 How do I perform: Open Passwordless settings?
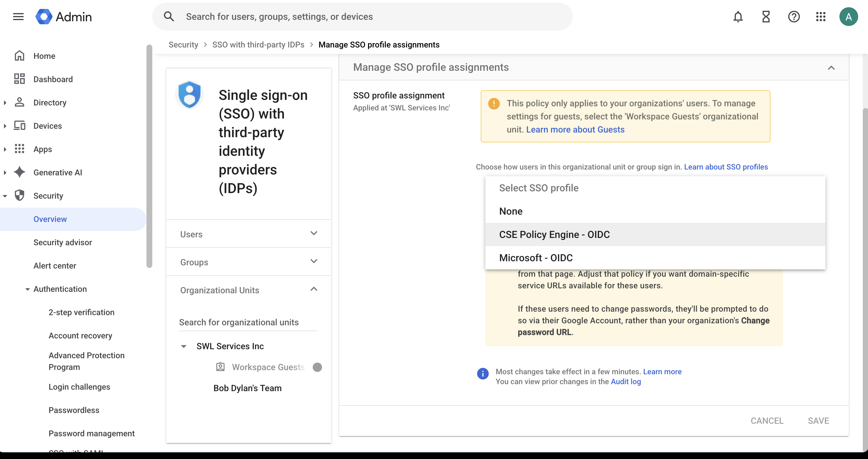74,410
